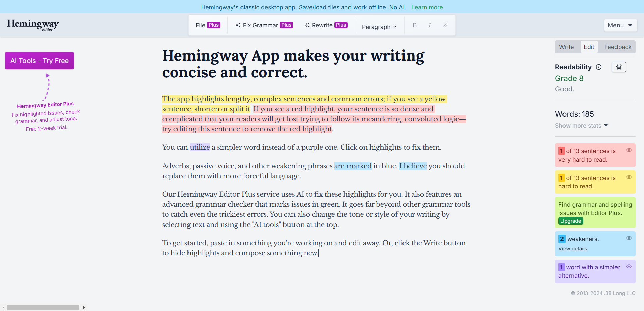
Task: Open the Menu dropdown
Action: click(x=621, y=25)
